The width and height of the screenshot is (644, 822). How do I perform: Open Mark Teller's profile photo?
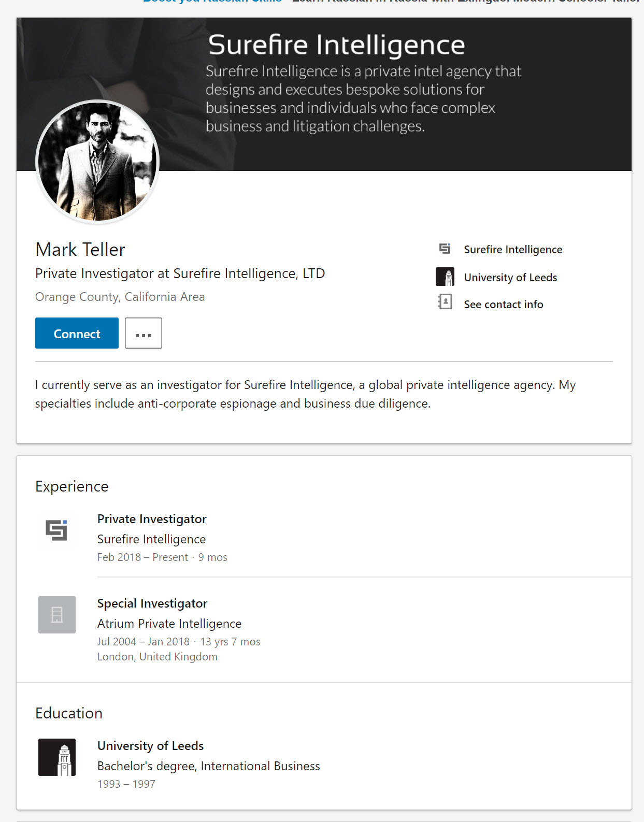pyautogui.click(x=97, y=162)
